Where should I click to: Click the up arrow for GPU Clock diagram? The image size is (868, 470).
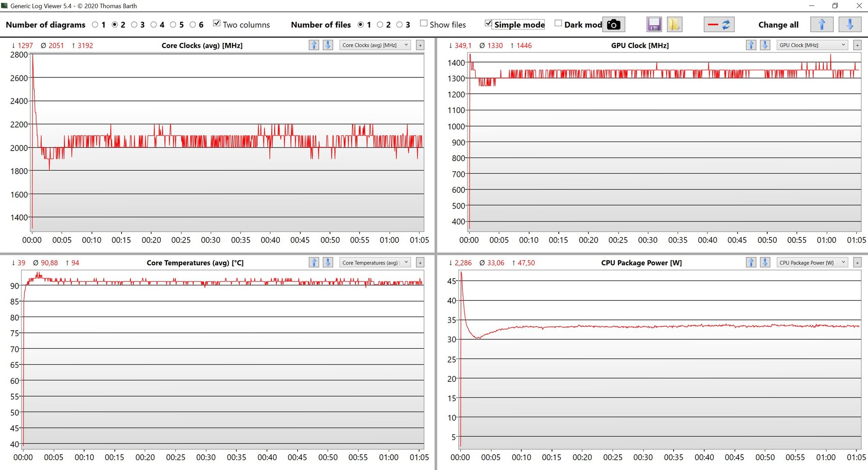(751, 45)
